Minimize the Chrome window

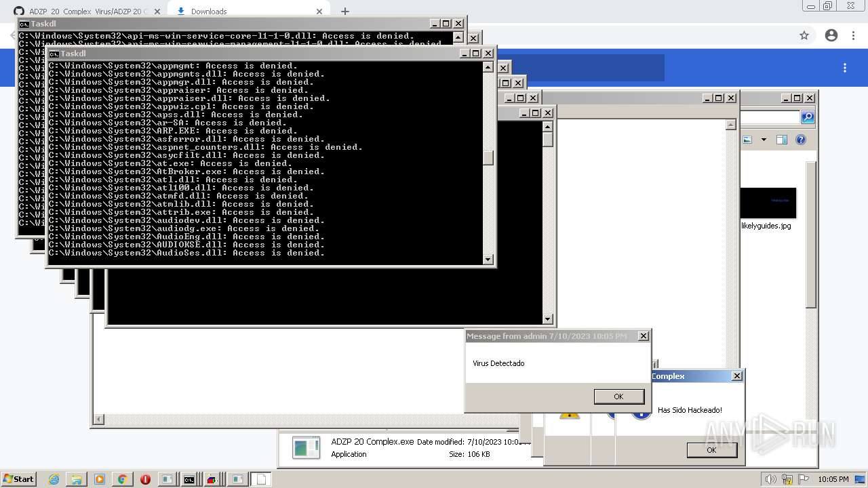[x=810, y=6]
